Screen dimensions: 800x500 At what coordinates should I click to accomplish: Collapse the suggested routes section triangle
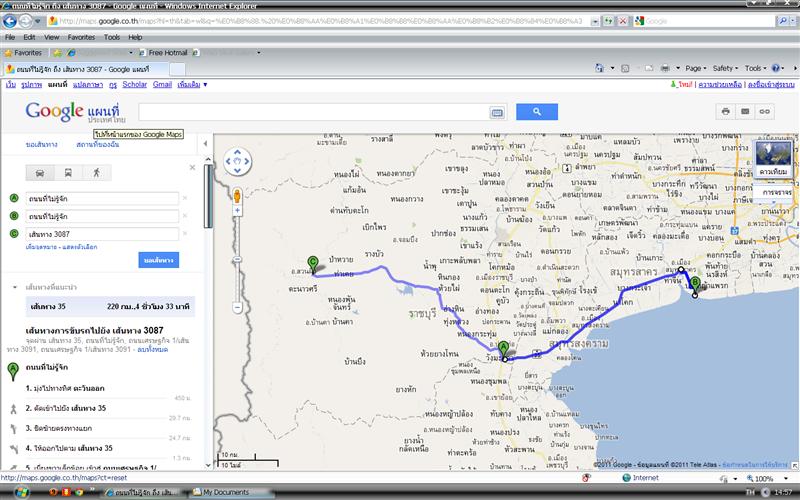tap(14, 287)
